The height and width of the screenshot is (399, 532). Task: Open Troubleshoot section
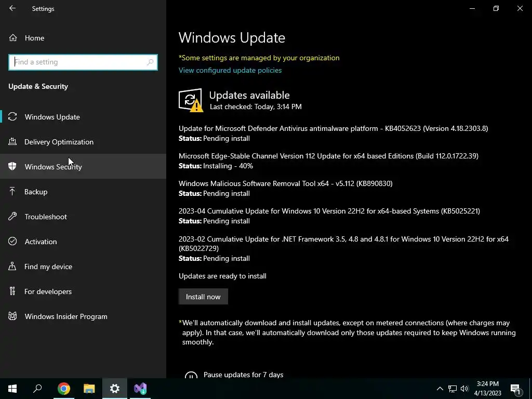pos(83,217)
